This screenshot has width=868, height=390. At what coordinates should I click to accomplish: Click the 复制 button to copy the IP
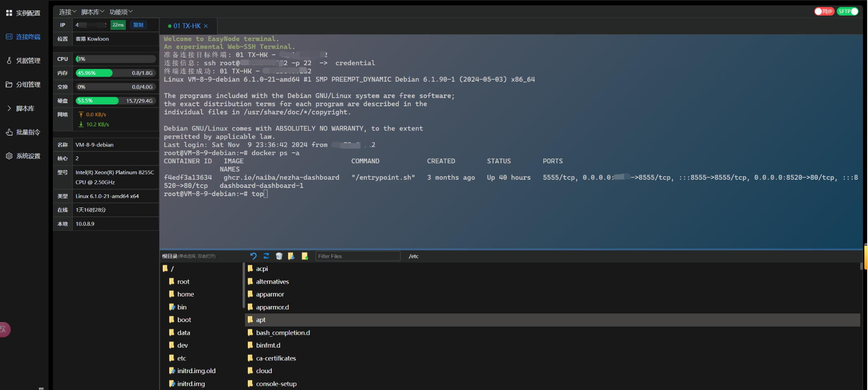(138, 25)
